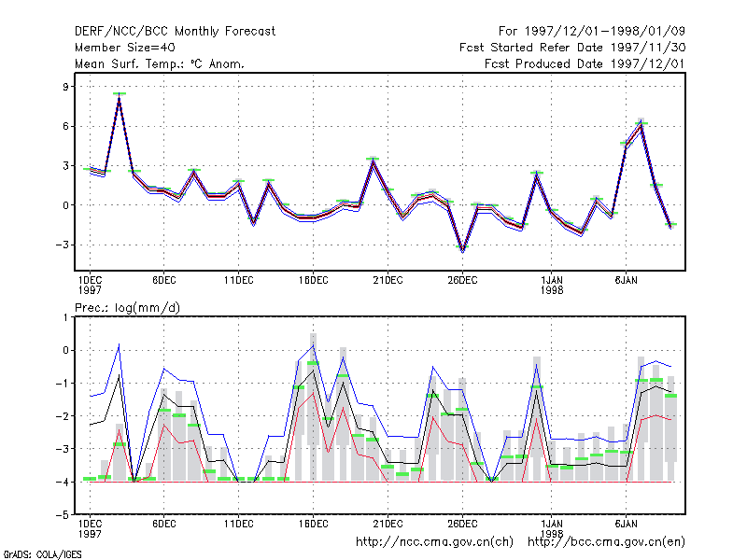Click the 1JAN 1998 label under temperature chart
Image resolution: width=747 pixels, height=560 pixels.
click(552, 286)
